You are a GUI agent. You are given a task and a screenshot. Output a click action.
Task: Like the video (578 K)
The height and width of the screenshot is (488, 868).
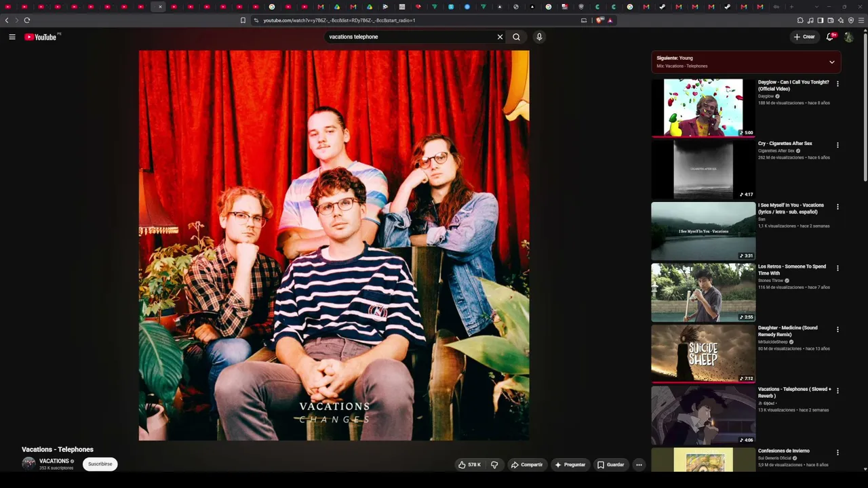pos(470,465)
